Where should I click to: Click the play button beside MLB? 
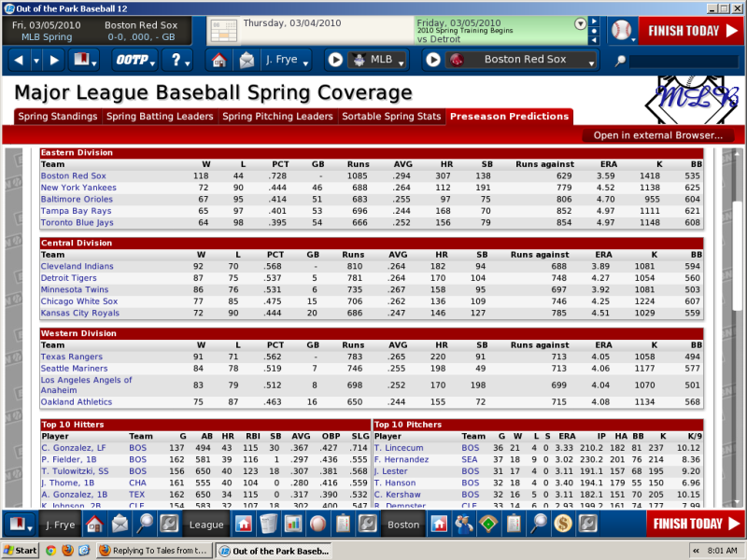pos(335,60)
